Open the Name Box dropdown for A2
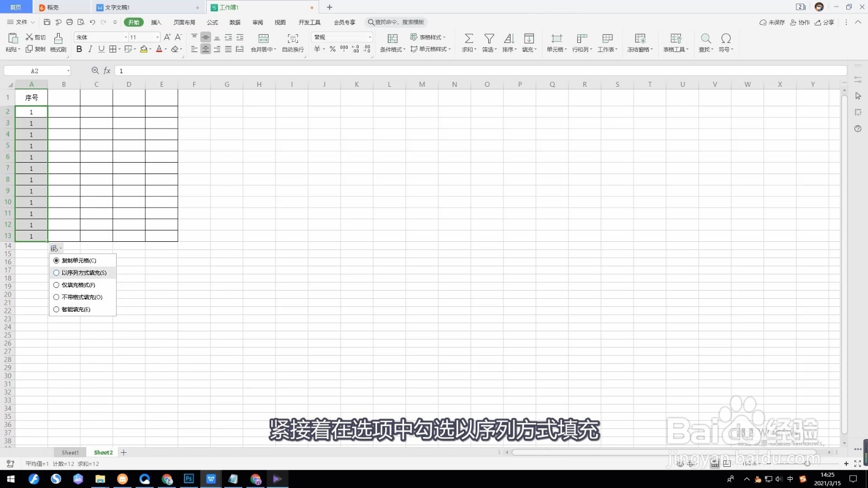 pos(68,71)
